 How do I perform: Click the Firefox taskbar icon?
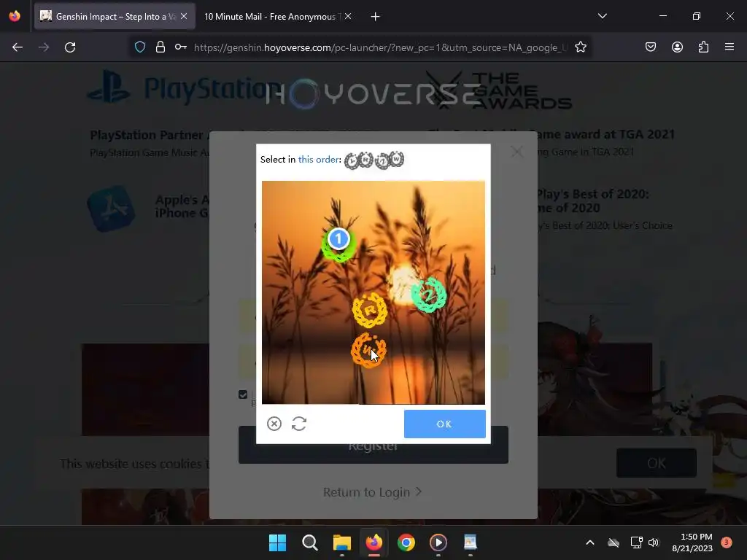click(374, 542)
